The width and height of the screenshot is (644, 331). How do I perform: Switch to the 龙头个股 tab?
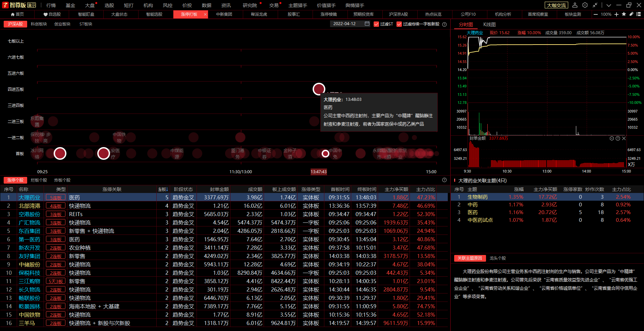pos(498,258)
